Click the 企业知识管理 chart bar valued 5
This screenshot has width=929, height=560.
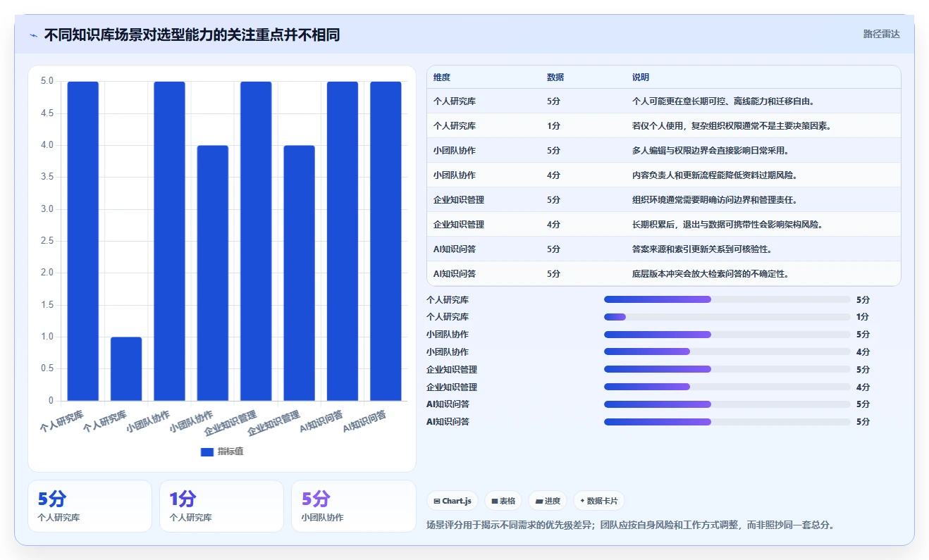[256, 241]
